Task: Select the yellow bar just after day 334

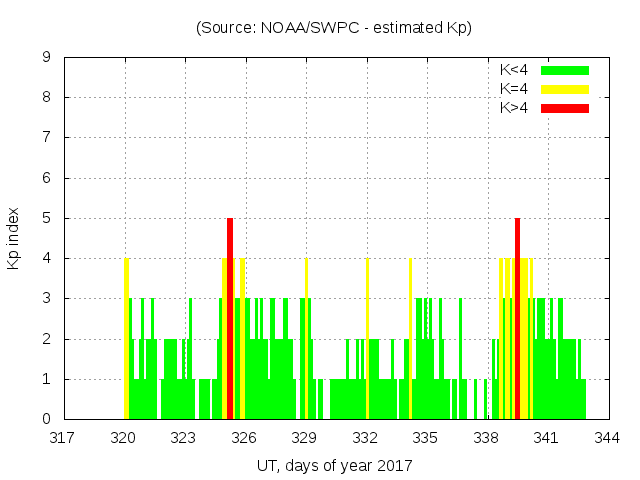Action: click(x=410, y=338)
